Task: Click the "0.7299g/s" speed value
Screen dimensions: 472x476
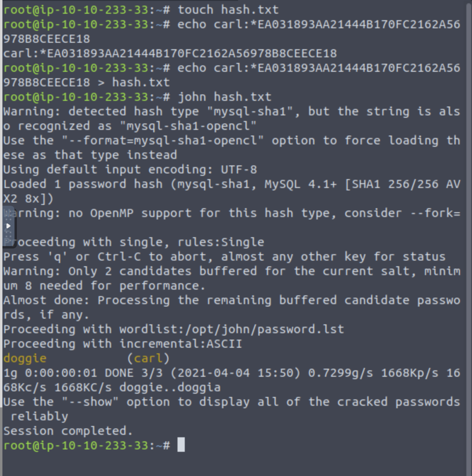Action: [x=340, y=373]
